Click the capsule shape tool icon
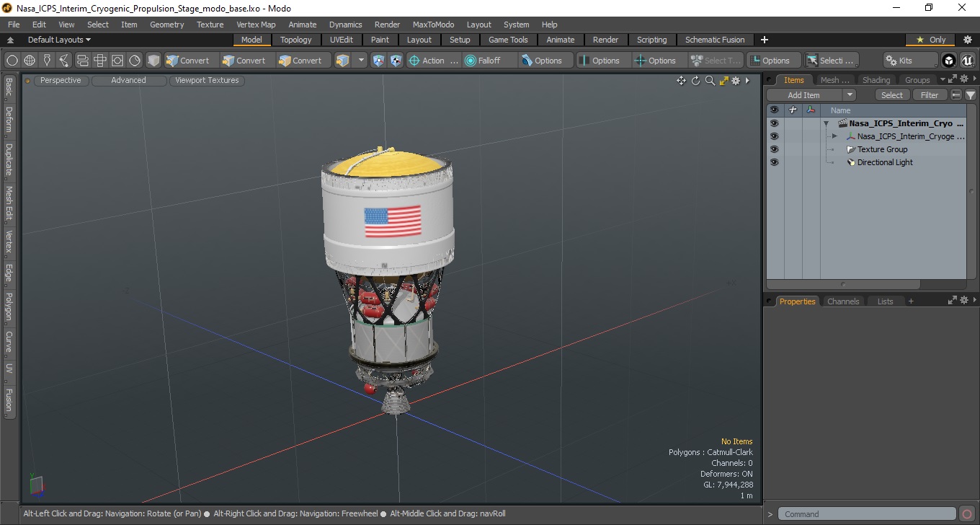 tap(82, 61)
